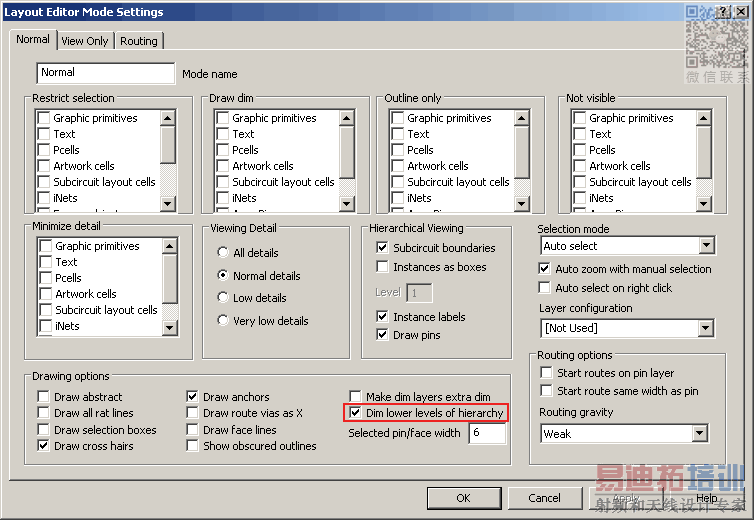
Task: Click the Cancel button
Action: (544, 498)
